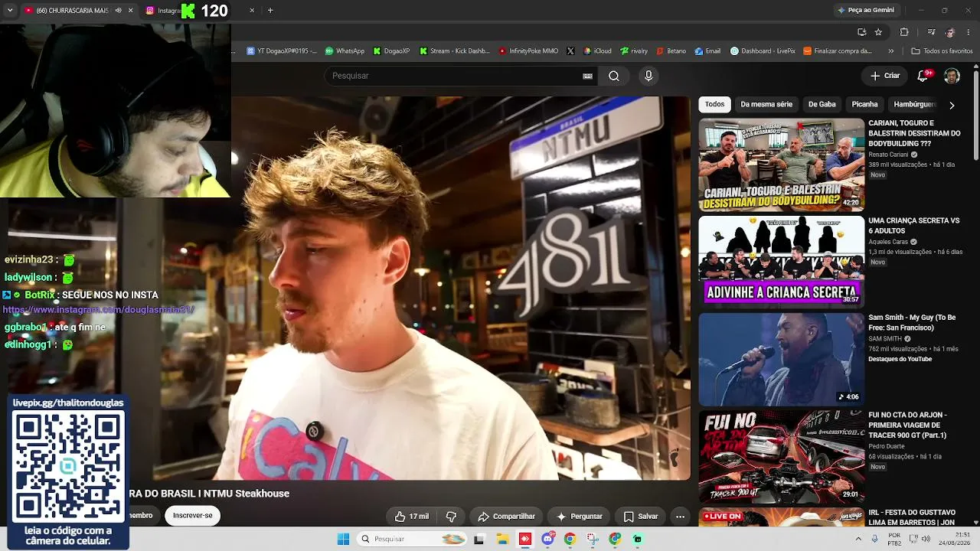Open the volume control in the system tray

tap(926, 539)
